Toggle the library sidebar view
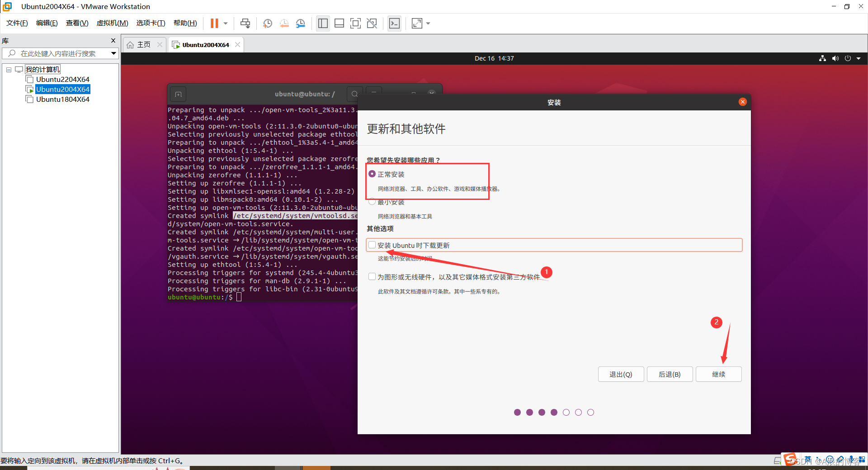 click(323, 23)
